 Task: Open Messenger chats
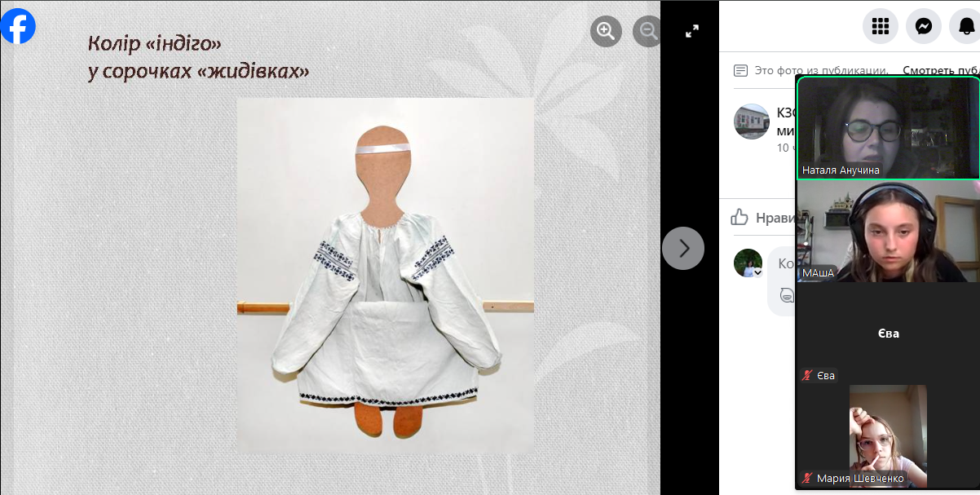coord(924,26)
